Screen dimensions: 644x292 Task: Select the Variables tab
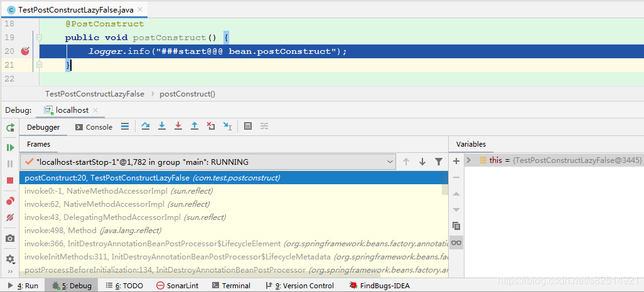point(471,144)
